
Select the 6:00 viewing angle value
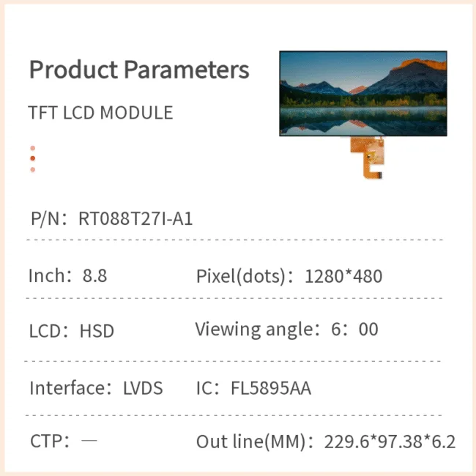point(355,330)
